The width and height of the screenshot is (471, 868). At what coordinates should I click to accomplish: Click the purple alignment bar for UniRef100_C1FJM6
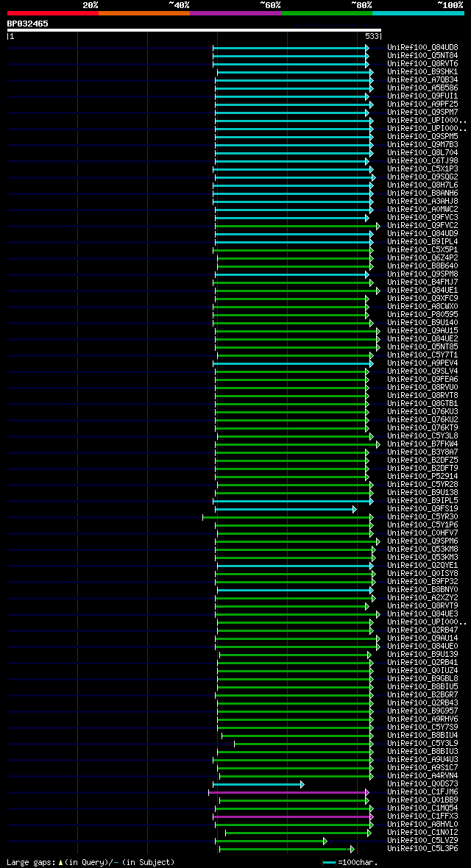point(288,792)
